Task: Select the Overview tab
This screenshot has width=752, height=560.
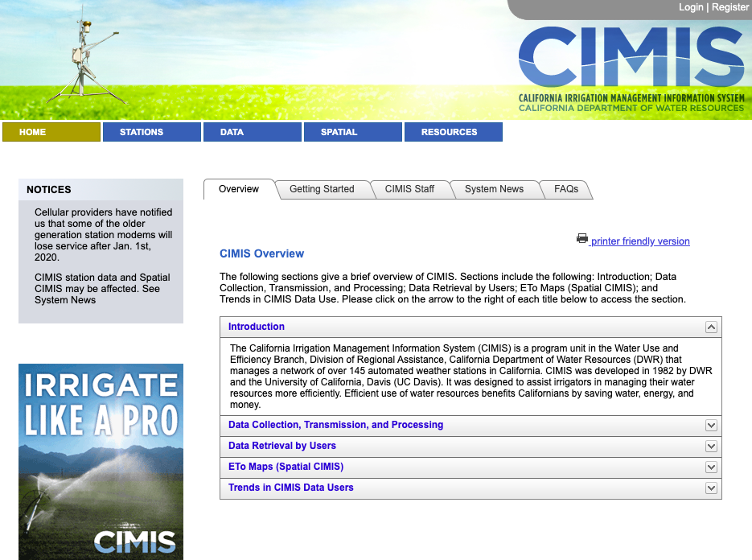Action: coord(239,189)
